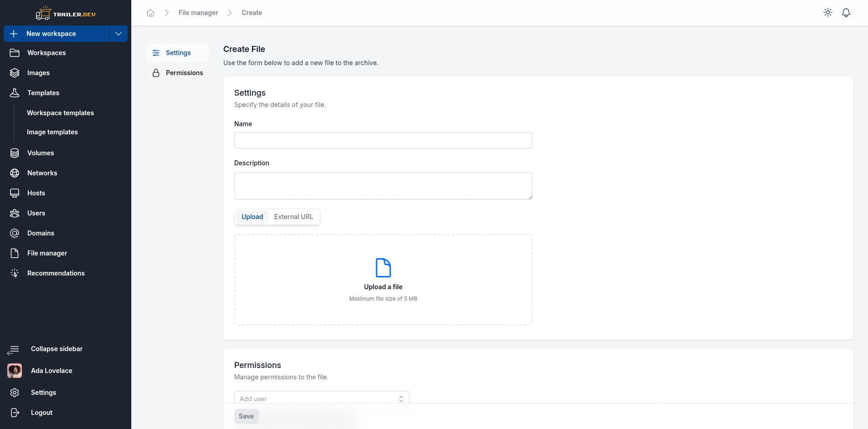The height and width of the screenshot is (429, 868).
Task: Click the Recommendations sparkle cursor icon
Action: pyautogui.click(x=15, y=273)
